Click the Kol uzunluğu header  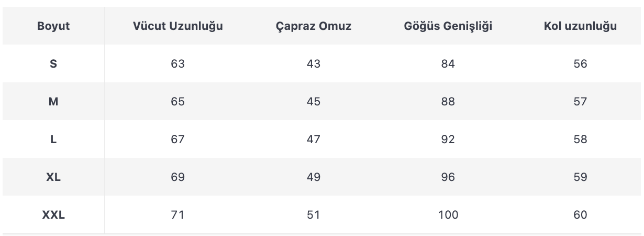(x=580, y=26)
